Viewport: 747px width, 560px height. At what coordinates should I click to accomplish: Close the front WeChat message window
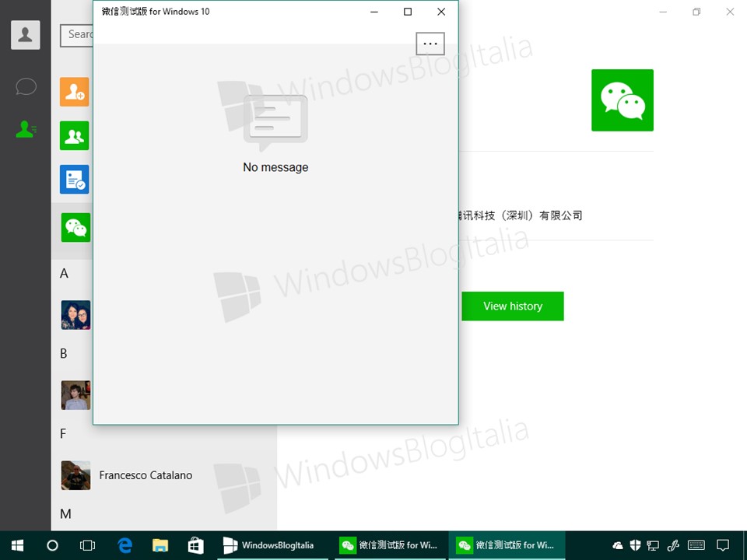441,12
